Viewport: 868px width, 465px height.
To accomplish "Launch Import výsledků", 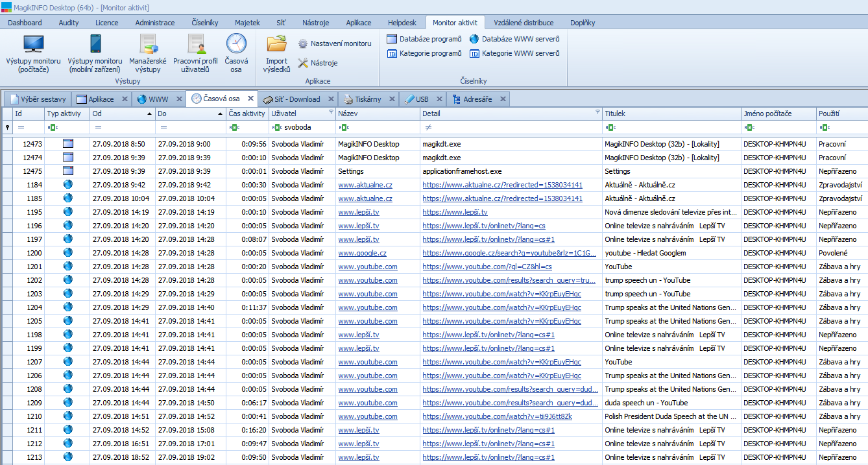I will [277, 53].
